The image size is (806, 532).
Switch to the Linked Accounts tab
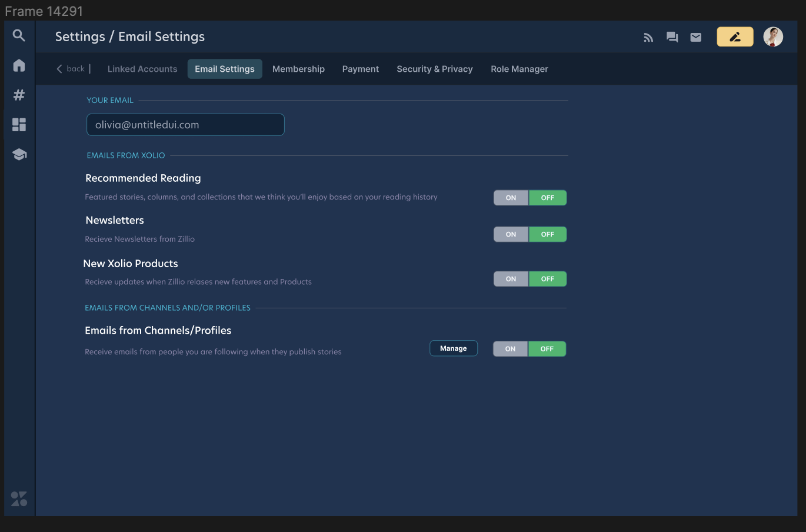pyautogui.click(x=142, y=69)
